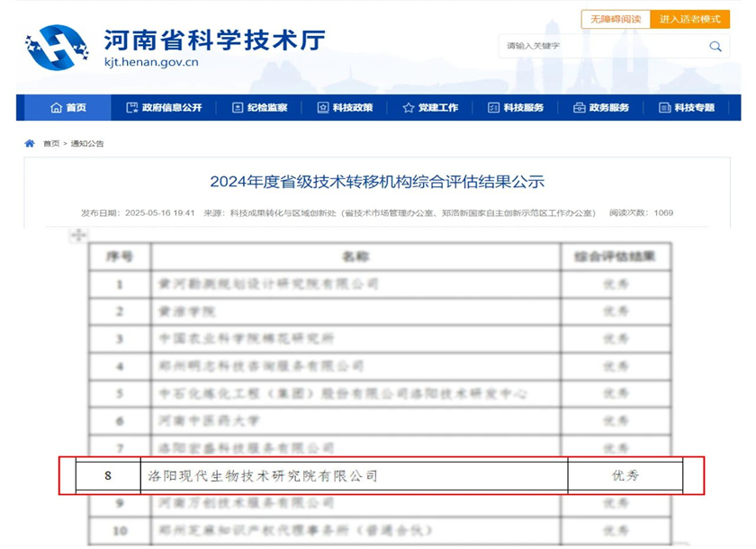The image size is (756, 549).
Task: Click the briefcase icon beside 政务服务
Action: pos(579,107)
